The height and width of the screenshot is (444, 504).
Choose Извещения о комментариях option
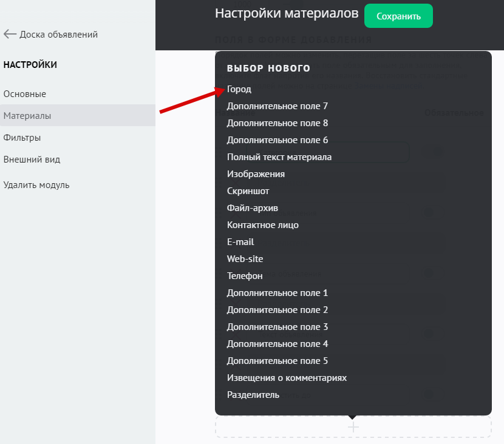pyautogui.click(x=287, y=378)
